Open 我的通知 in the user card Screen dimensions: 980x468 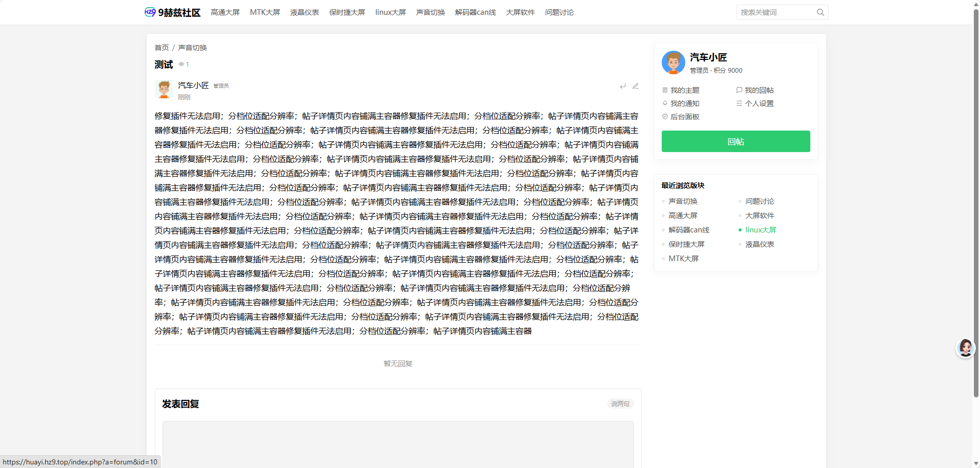[681, 103]
